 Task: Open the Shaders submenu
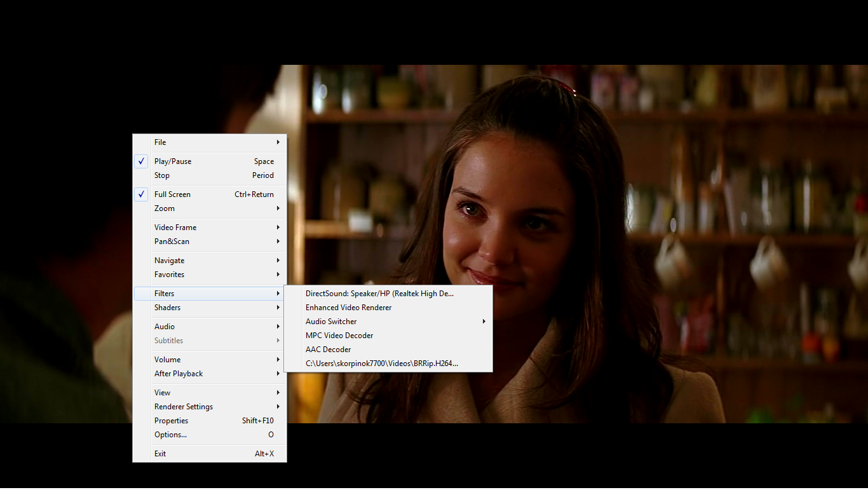click(x=210, y=308)
